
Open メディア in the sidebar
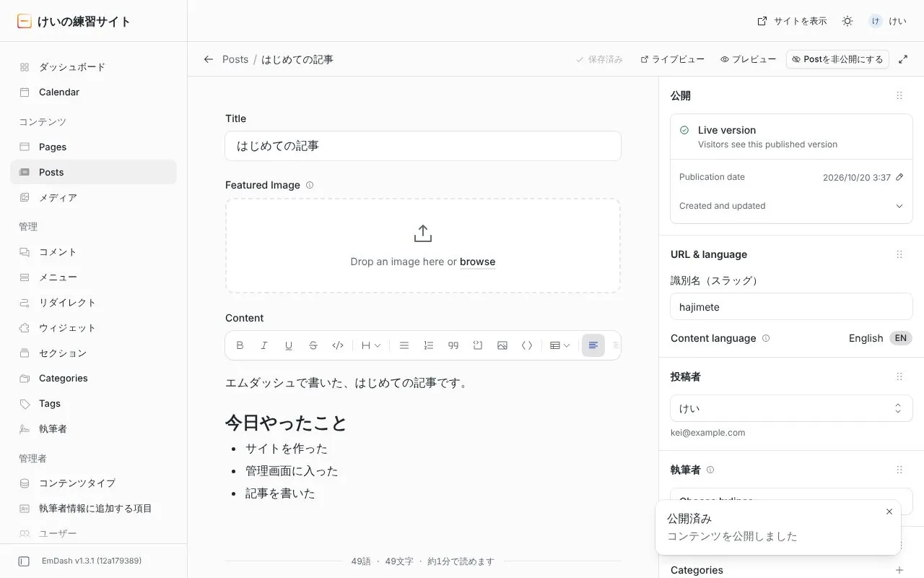93,197
